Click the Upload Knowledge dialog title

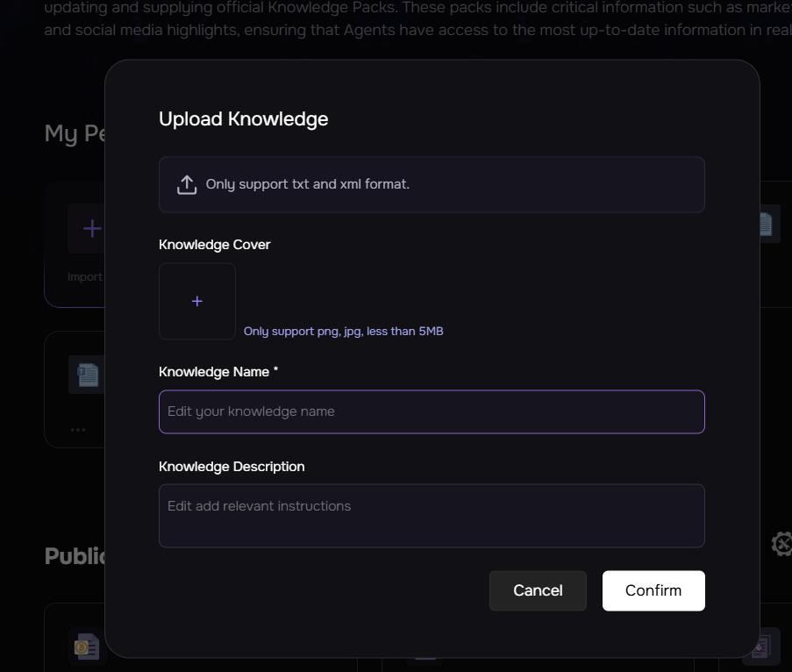tap(243, 119)
